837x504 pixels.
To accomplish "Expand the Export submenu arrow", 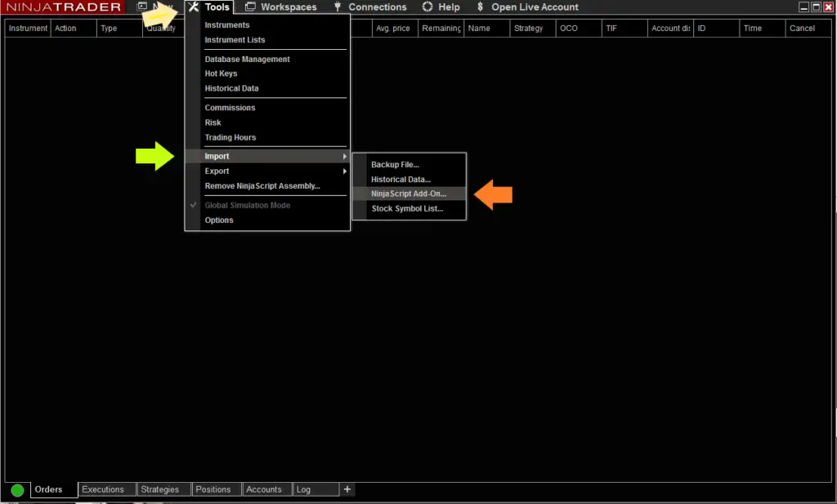I will pos(345,172).
